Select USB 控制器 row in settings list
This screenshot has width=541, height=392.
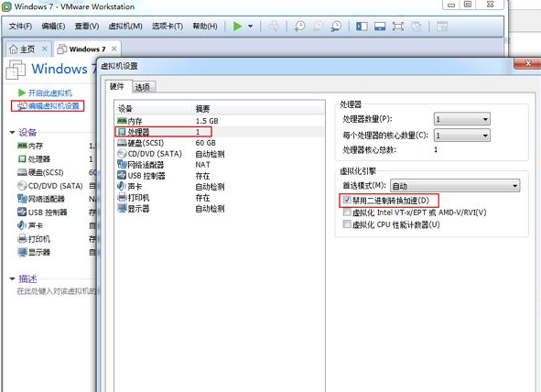(220, 176)
